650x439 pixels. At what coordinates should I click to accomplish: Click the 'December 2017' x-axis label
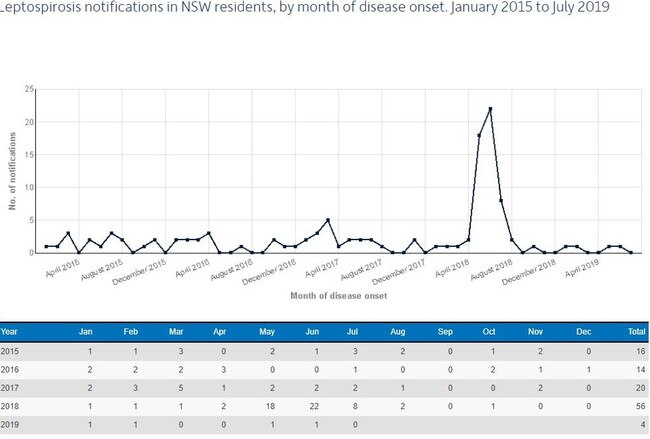click(399, 272)
